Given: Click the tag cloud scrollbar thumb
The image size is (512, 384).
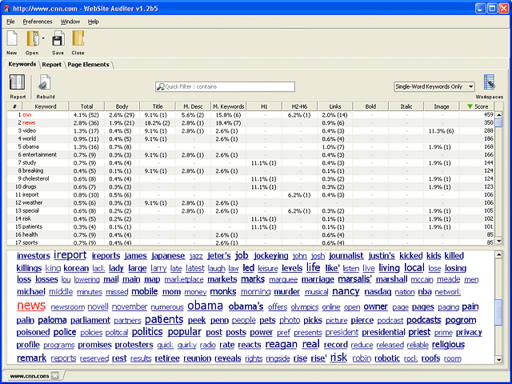Looking at the screenshot, I should click(x=499, y=312).
